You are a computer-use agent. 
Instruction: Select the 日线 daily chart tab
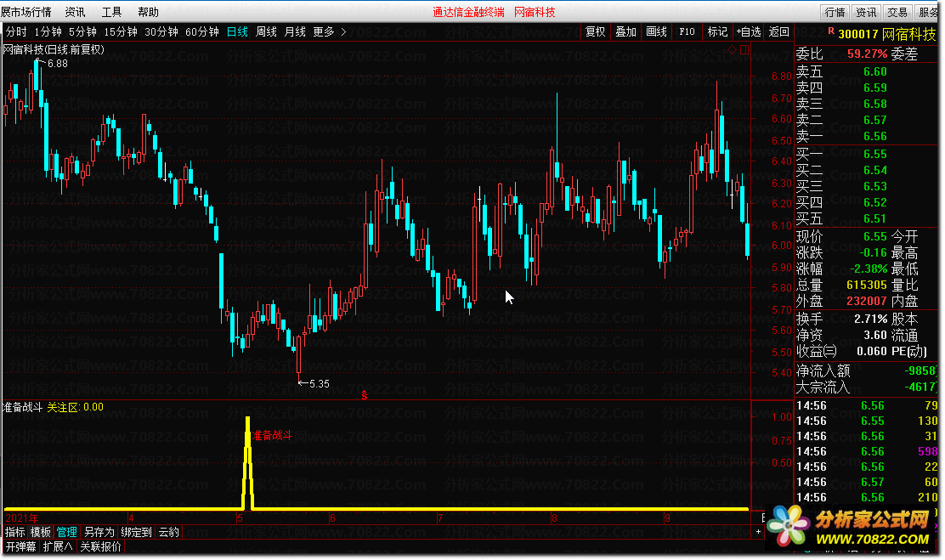coord(237,32)
